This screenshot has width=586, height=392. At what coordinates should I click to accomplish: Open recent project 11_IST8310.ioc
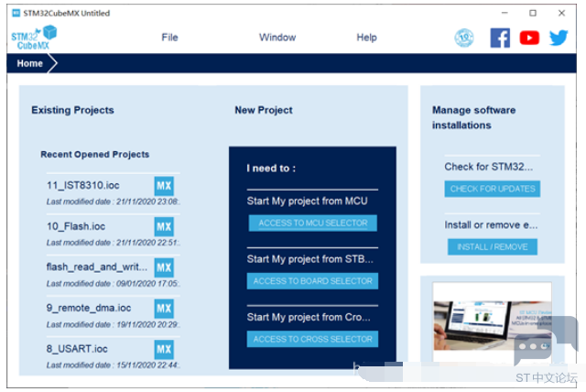click(x=83, y=185)
